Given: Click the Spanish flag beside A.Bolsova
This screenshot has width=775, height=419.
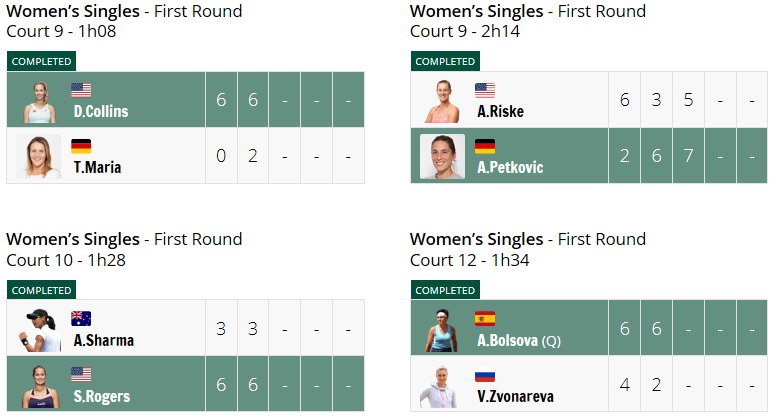Looking at the screenshot, I should (485, 319).
